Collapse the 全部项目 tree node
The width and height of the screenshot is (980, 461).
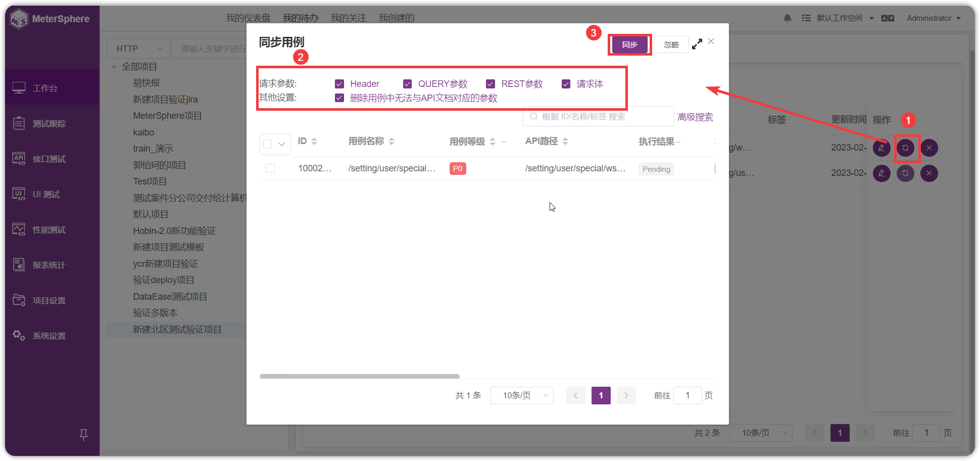pyautogui.click(x=114, y=67)
